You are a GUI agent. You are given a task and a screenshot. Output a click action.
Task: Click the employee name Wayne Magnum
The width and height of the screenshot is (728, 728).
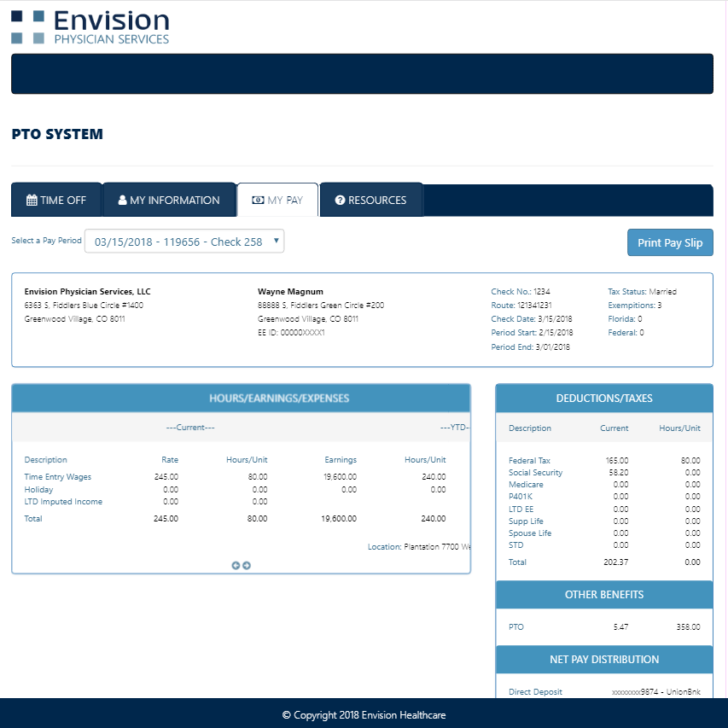[290, 292]
